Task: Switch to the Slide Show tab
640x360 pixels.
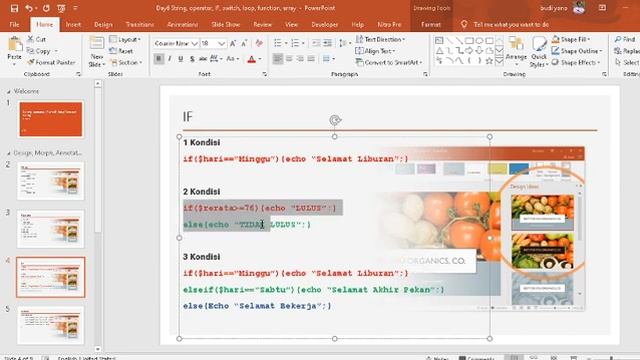Action: click(226, 24)
